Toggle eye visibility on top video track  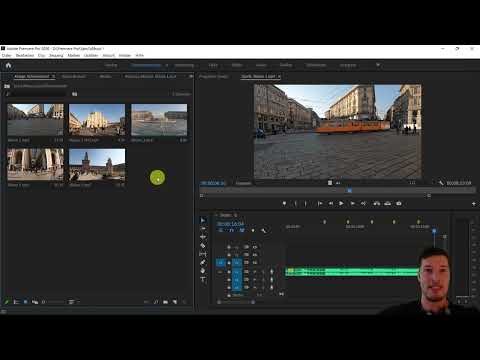(x=255, y=247)
